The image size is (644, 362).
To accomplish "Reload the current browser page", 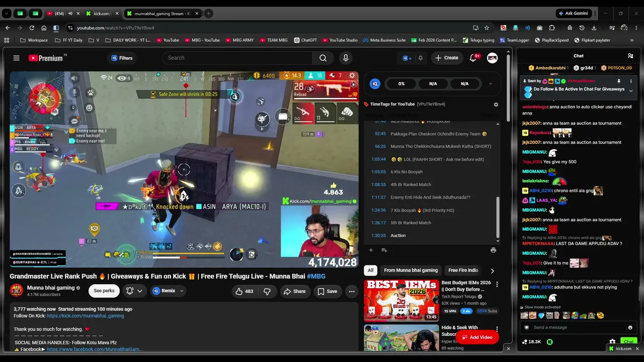I will [32, 28].
